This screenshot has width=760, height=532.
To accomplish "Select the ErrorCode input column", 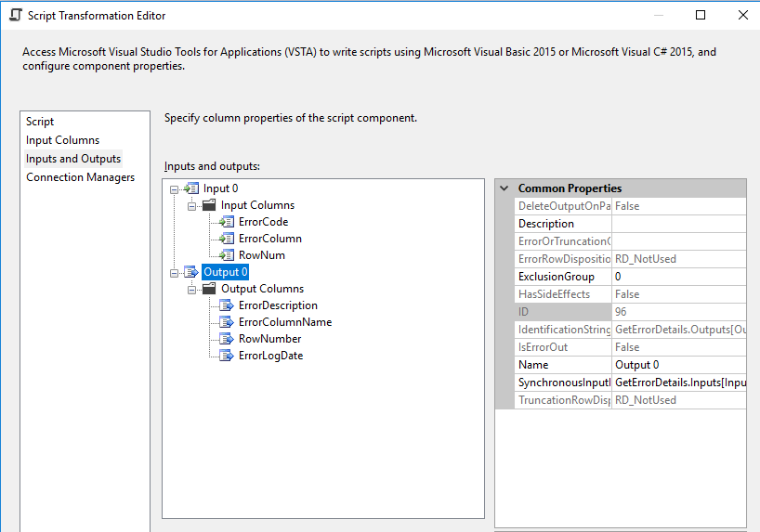I will (263, 222).
